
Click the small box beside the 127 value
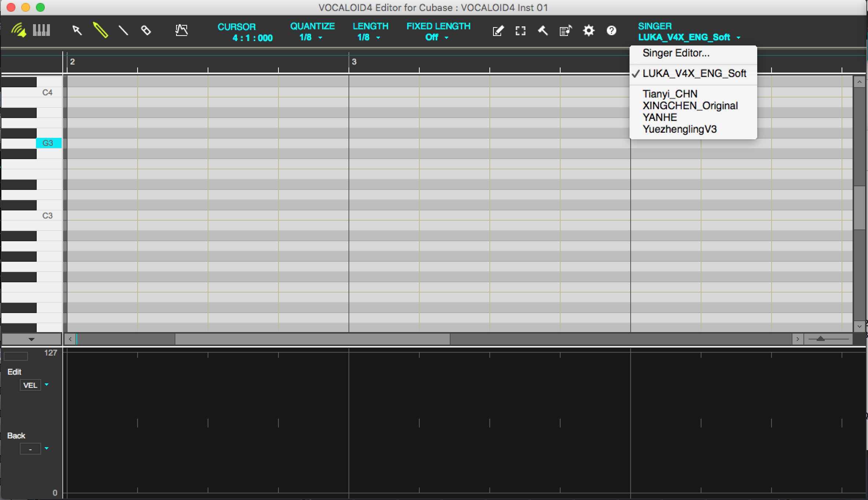pyautogui.click(x=16, y=356)
